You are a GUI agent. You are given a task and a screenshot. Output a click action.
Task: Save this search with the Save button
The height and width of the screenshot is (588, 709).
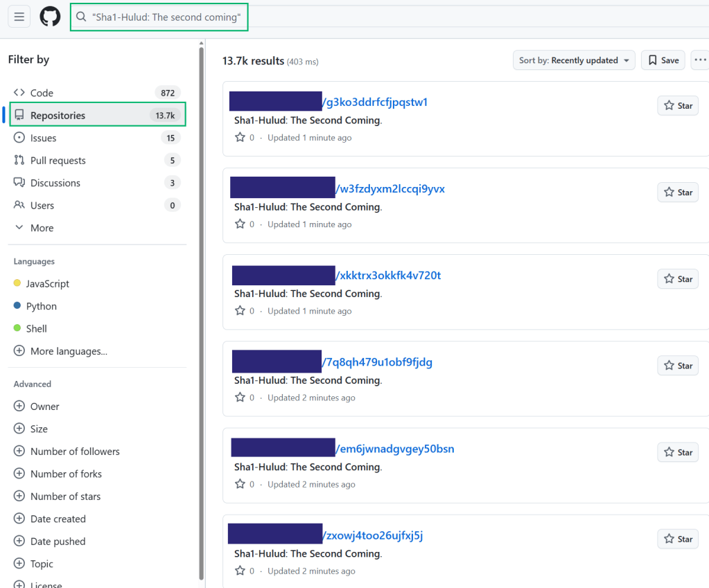point(663,60)
